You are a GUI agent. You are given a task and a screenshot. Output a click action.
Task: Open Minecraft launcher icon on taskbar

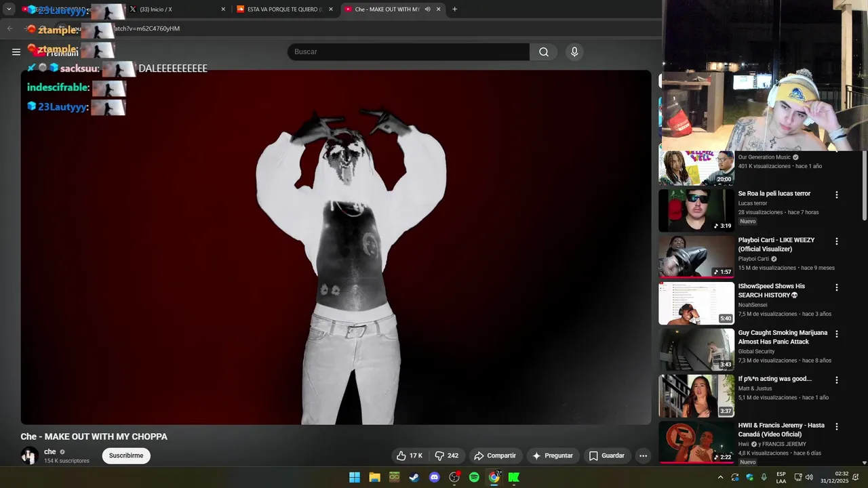point(395,477)
